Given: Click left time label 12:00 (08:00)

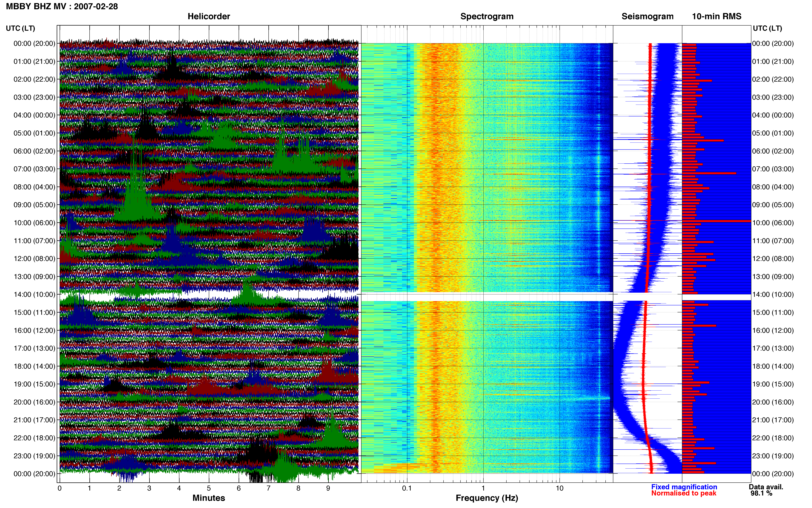Looking at the screenshot, I should click(34, 259).
